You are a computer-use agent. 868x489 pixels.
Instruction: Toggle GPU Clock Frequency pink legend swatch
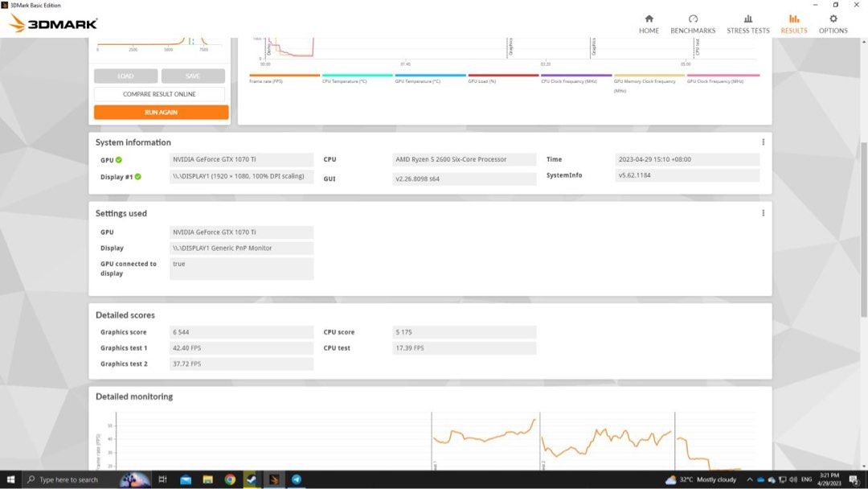[723, 76]
